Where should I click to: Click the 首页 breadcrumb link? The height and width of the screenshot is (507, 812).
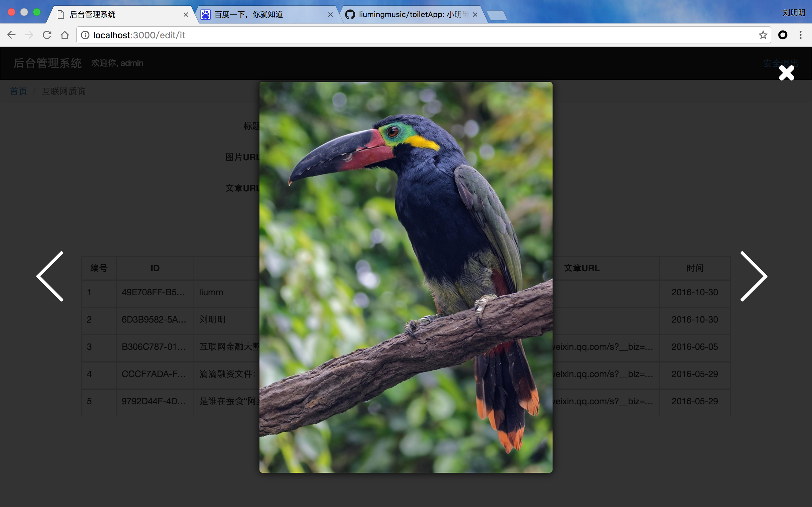click(18, 91)
